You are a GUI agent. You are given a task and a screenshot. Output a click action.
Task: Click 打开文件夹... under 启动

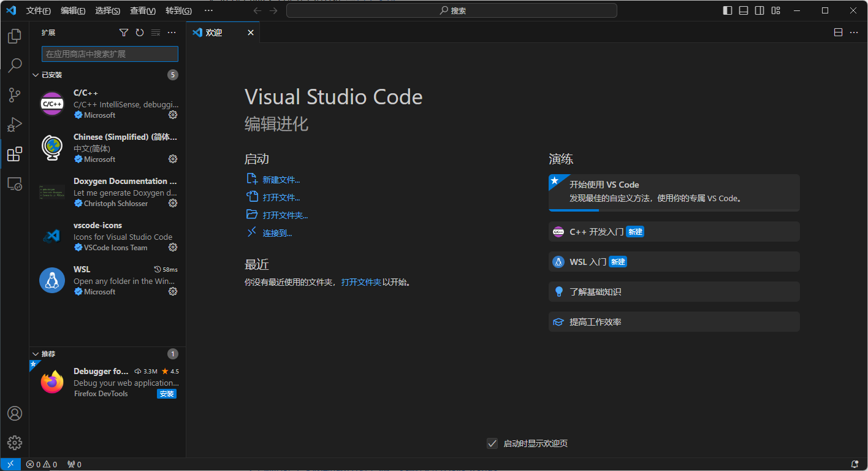click(286, 215)
